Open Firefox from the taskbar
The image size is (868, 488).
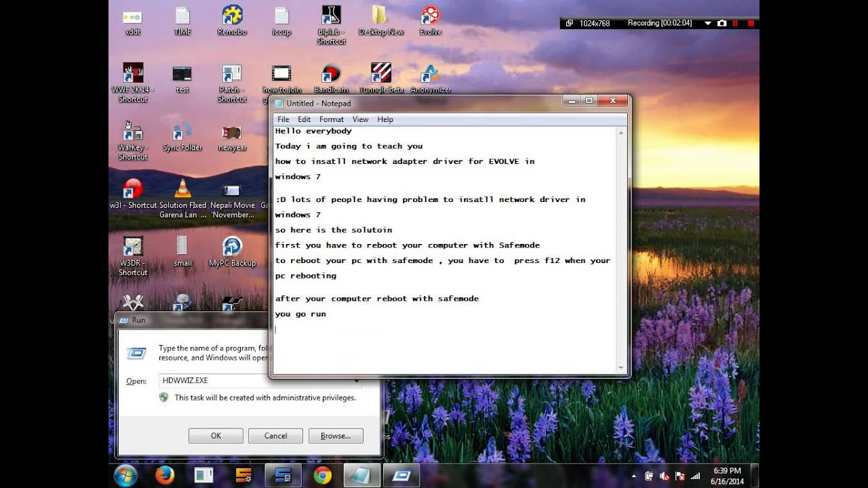(165, 476)
